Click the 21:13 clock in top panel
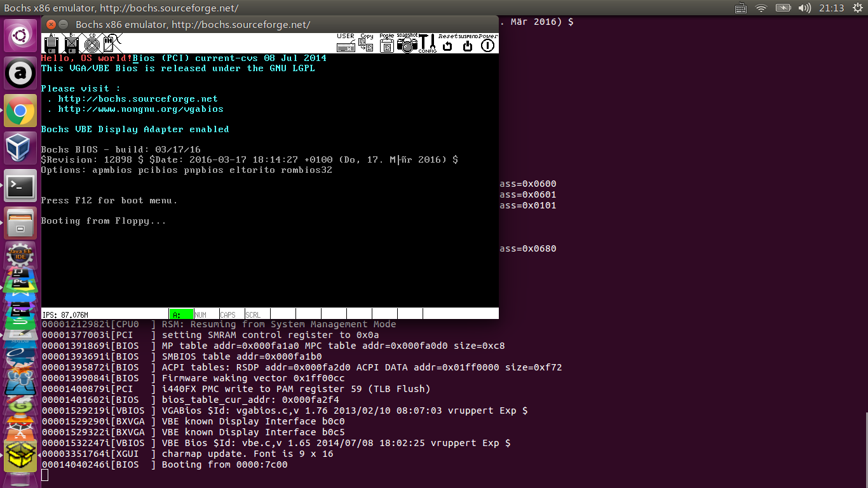Screen dimensions: 868x488 pos(831,8)
